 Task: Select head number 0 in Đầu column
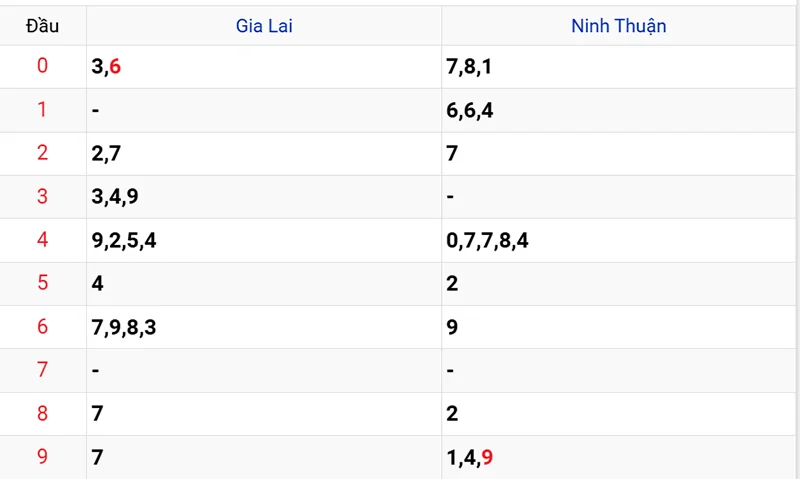(42, 67)
